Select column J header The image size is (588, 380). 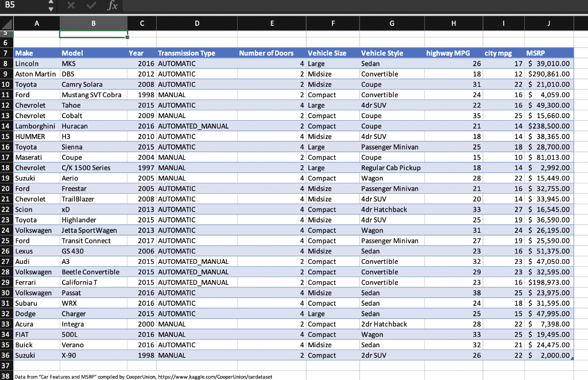[548, 23]
